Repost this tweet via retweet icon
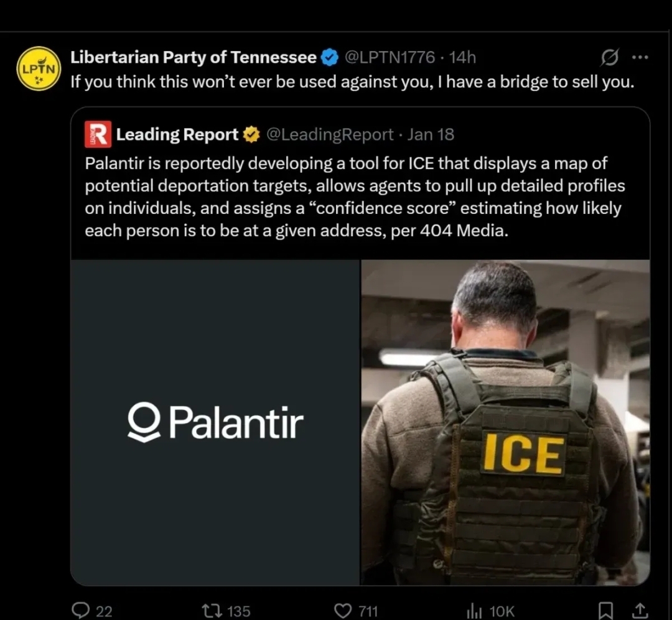 (x=213, y=611)
